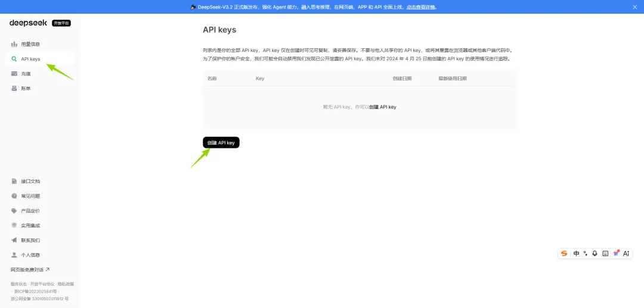Viewport: 644px width, 308px height.
Task: Click the microphone voice input icon
Action: [595, 253]
